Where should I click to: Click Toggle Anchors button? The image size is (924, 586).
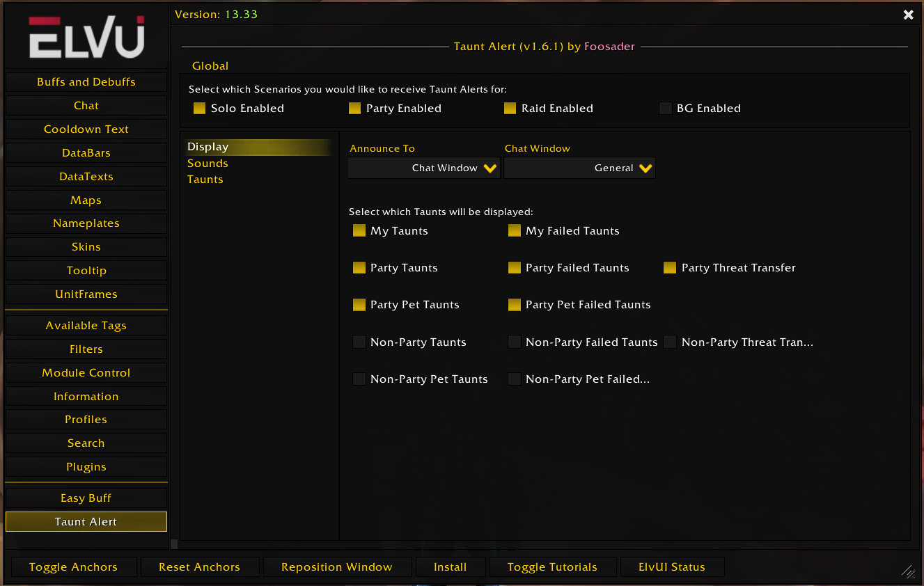pyautogui.click(x=73, y=567)
